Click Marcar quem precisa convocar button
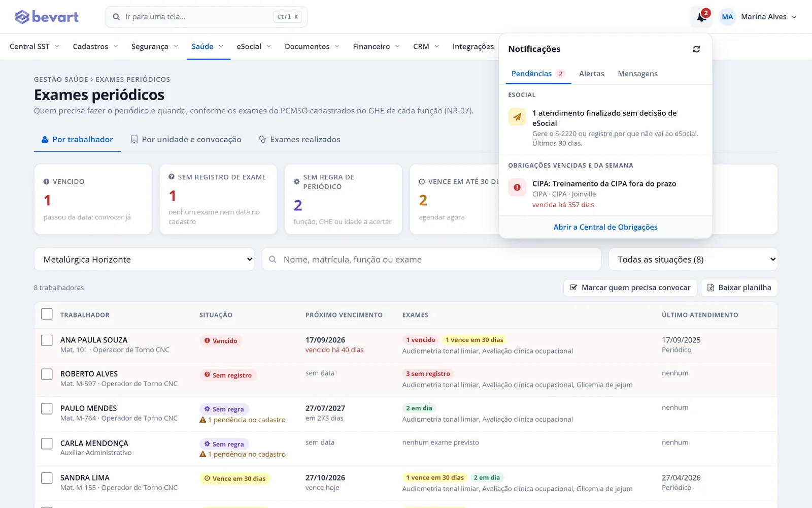 point(630,288)
